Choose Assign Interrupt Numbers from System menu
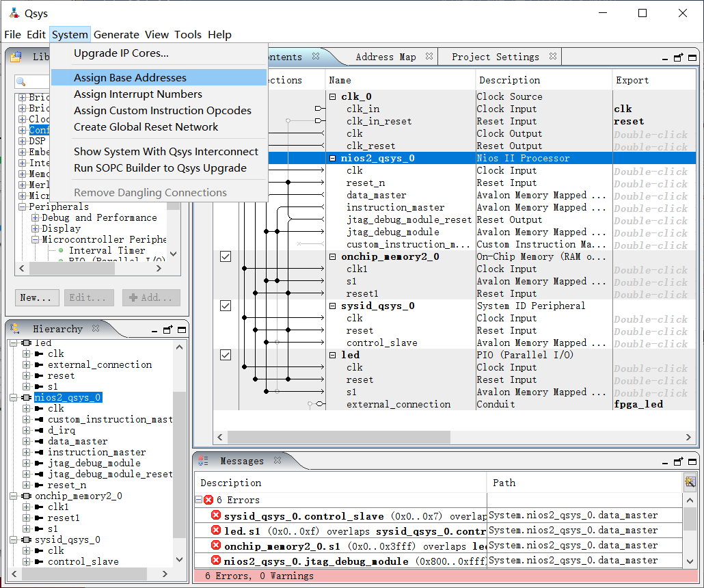704x588 pixels. [x=137, y=94]
